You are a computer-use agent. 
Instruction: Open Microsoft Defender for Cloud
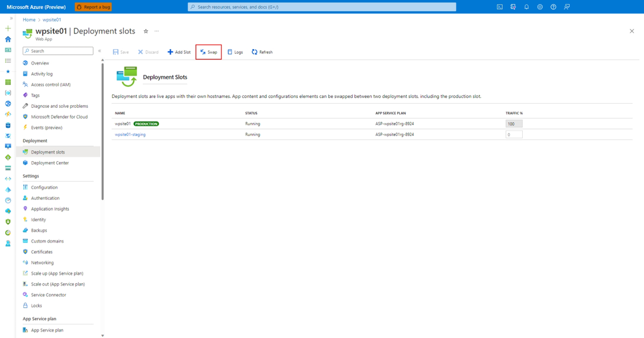pos(59,117)
